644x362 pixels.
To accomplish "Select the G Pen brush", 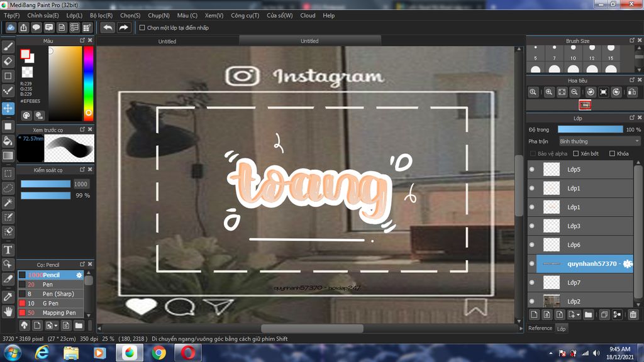I will click(x=50, y=304).
